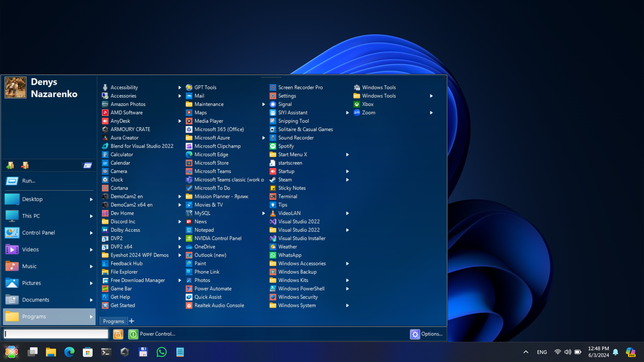Open Notepad entry in list

click(x=200, y=230)
